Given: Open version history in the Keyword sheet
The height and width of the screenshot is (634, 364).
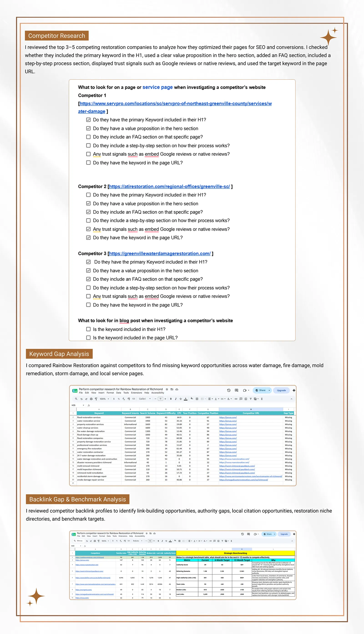Looking at the screenshot, I should click(229, 390).
